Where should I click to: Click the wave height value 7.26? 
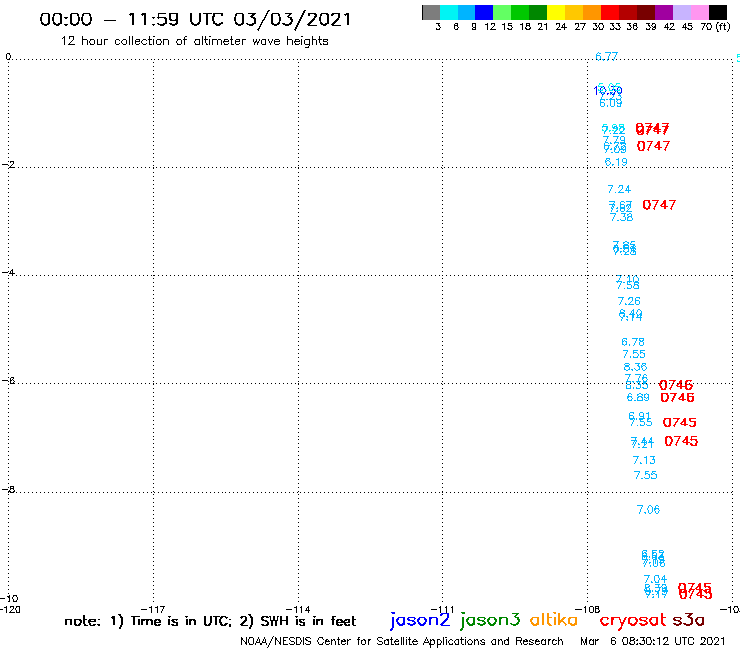[x=629, y=301]
